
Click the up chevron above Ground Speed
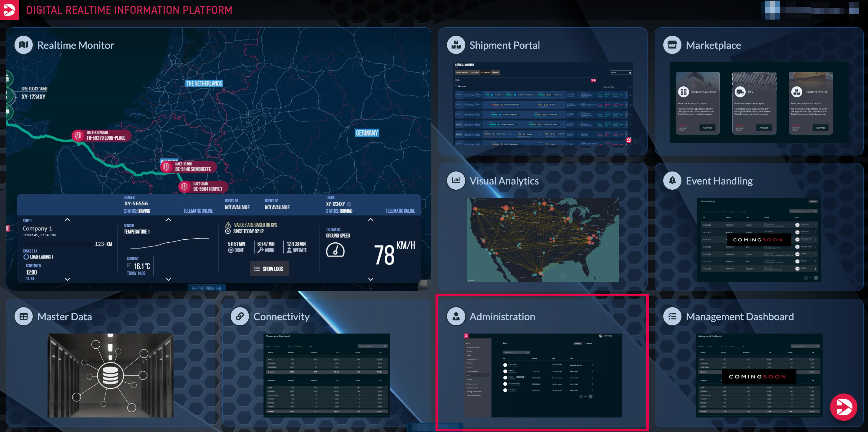(371, 220)
